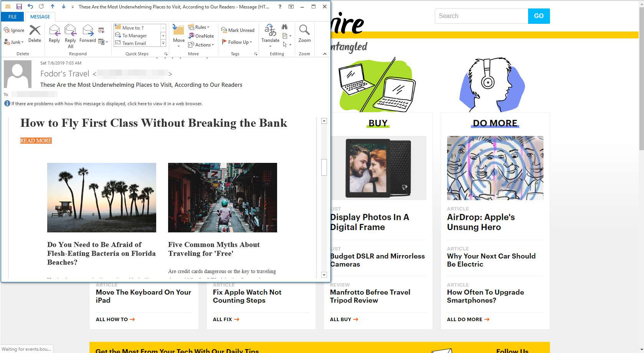
Task: Open 'Flesh-Eating Bacteria on Florida Beaches' article
Action: click(x=101, y=254)
